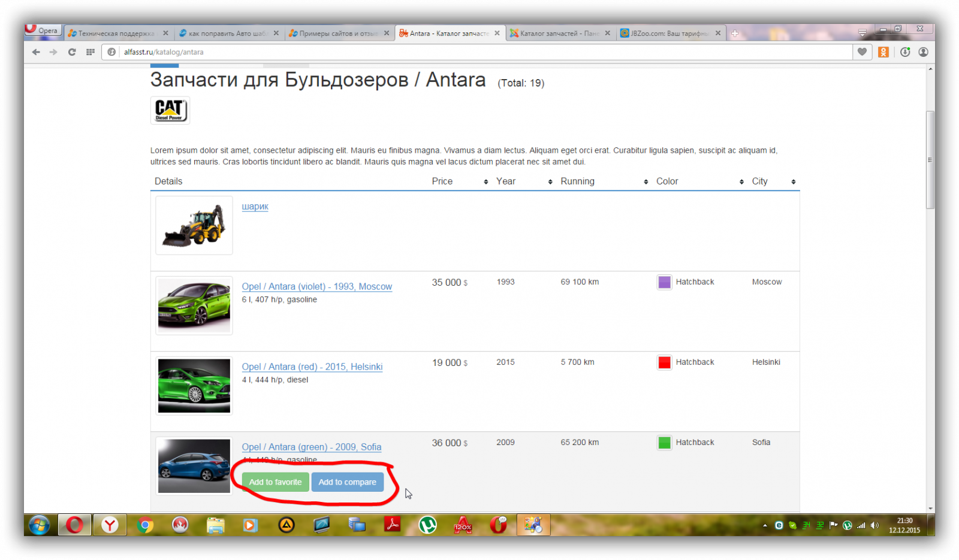Click the CAT Diesel Power logo
Image resolution: width=959 pixels, height=560 pixels.
pos(170,110)
